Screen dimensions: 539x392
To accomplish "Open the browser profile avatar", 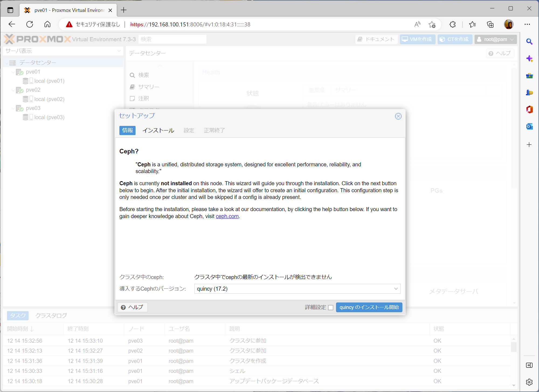I will (509, 24).
